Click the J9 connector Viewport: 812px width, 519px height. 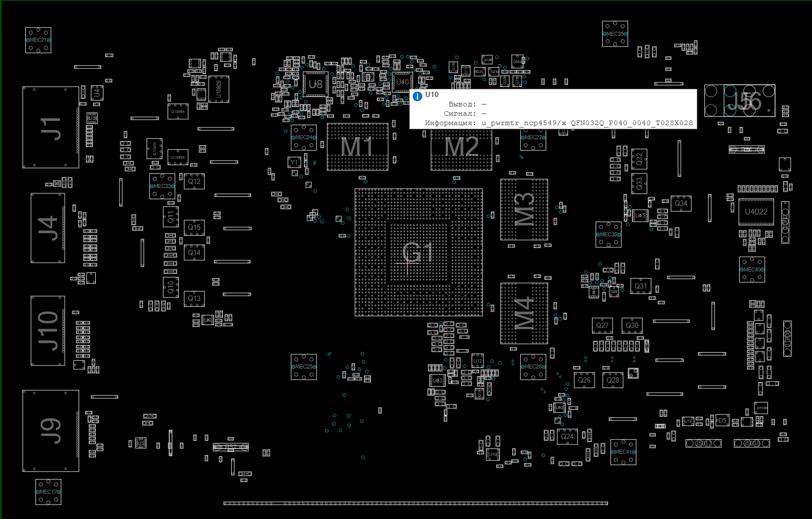(x=51, y=430)
